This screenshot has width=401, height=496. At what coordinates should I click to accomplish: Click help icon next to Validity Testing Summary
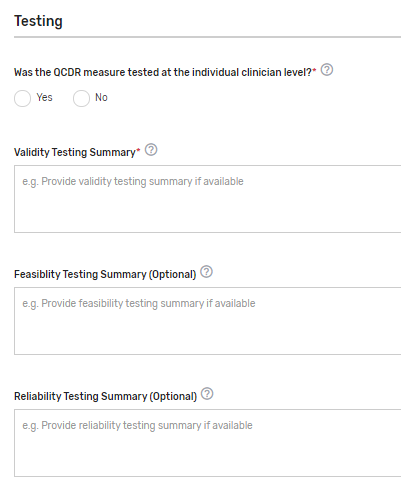151,150
